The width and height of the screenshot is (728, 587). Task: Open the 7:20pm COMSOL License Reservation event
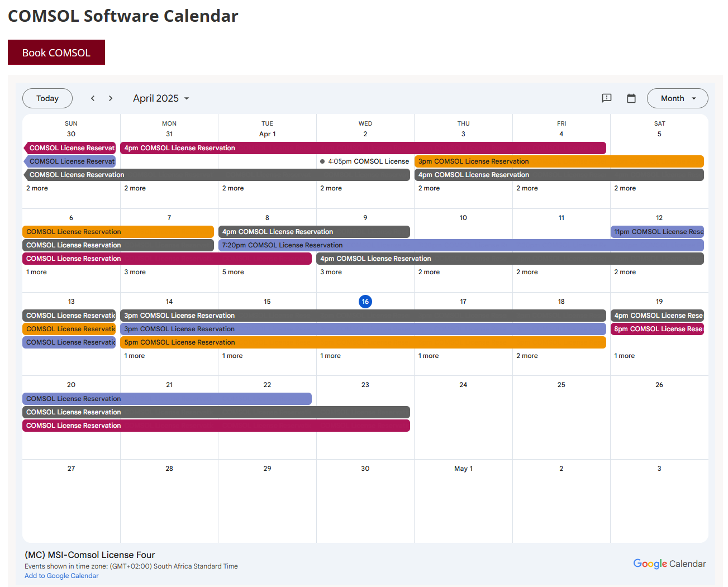click(x=460, y=245)
